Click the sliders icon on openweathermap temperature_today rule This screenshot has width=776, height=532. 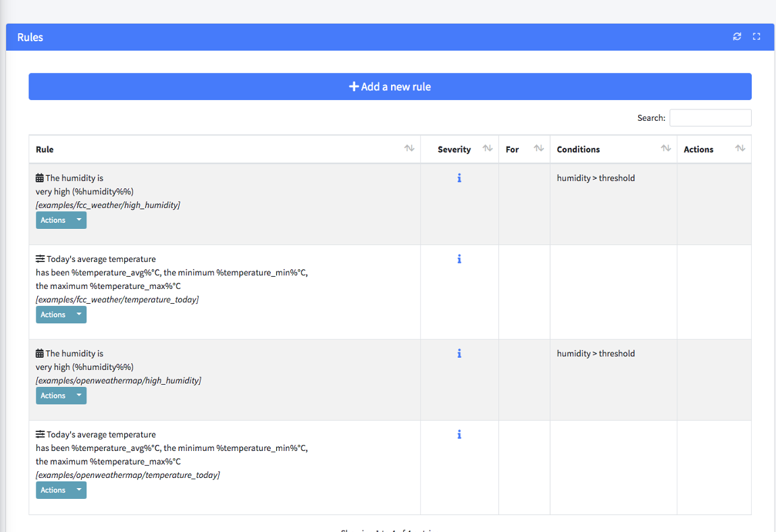pos(39,433)
